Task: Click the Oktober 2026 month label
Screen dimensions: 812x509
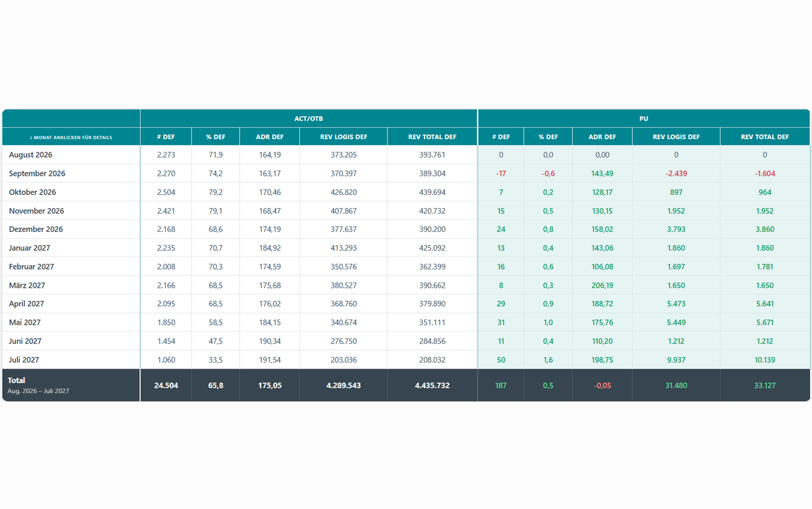Action: (x=33, y=192)
